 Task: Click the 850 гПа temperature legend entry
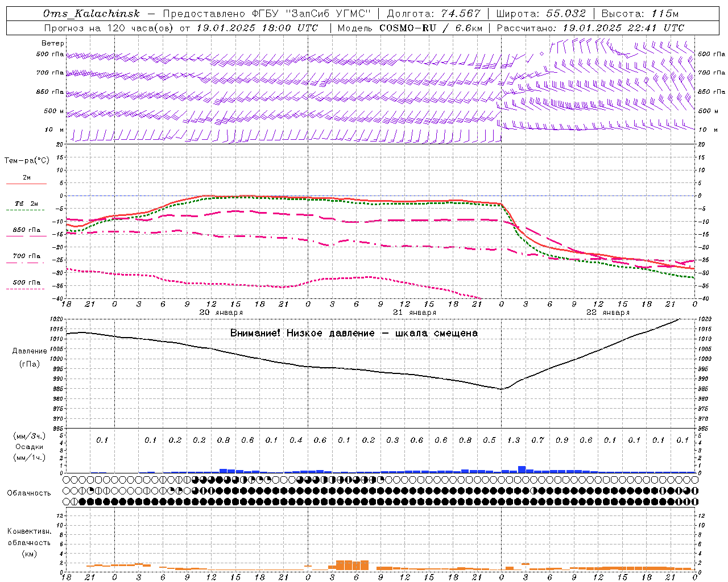click(26, 230)
